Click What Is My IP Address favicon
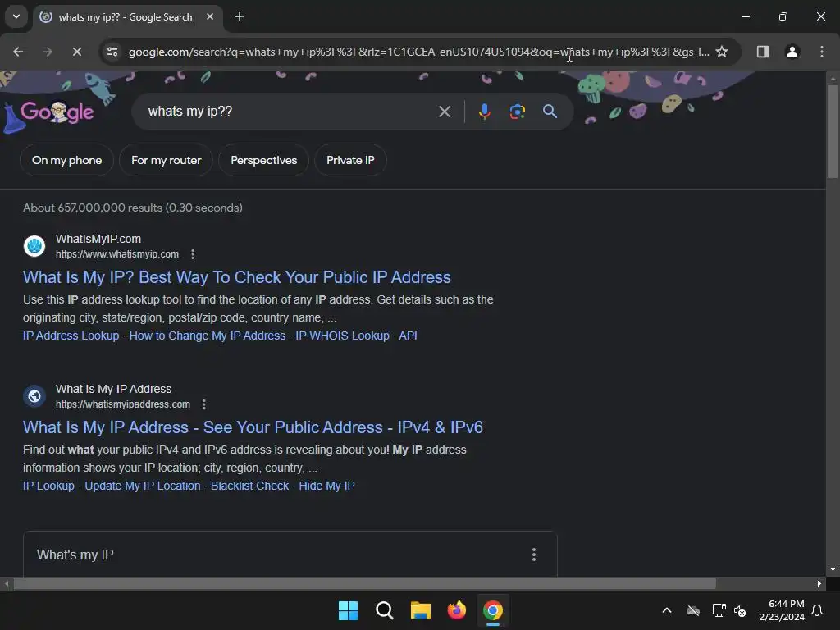The width and height of the screenshot is (840, 630). click(x=34, y=396)
